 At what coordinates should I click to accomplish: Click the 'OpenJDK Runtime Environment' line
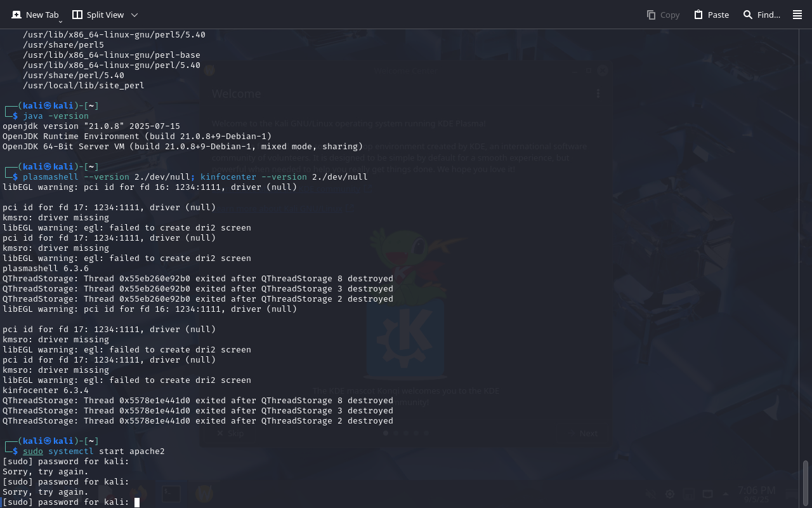point(137,137)
